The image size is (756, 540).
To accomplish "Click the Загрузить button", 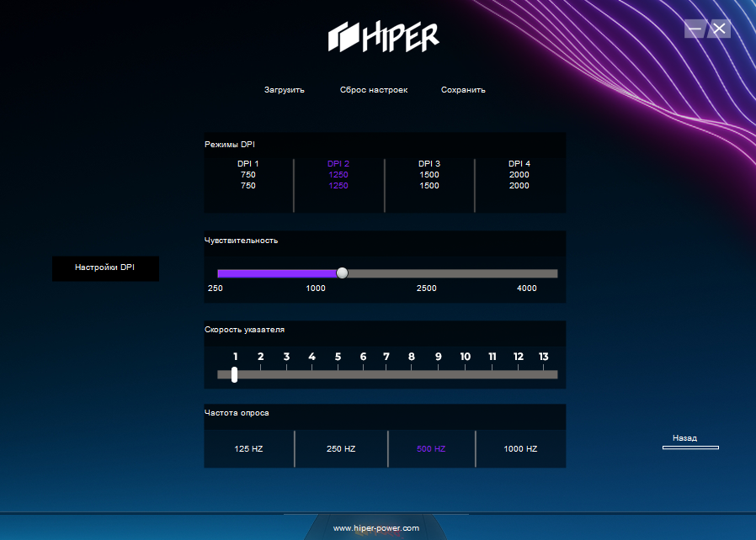I will [x=284, y=90].
